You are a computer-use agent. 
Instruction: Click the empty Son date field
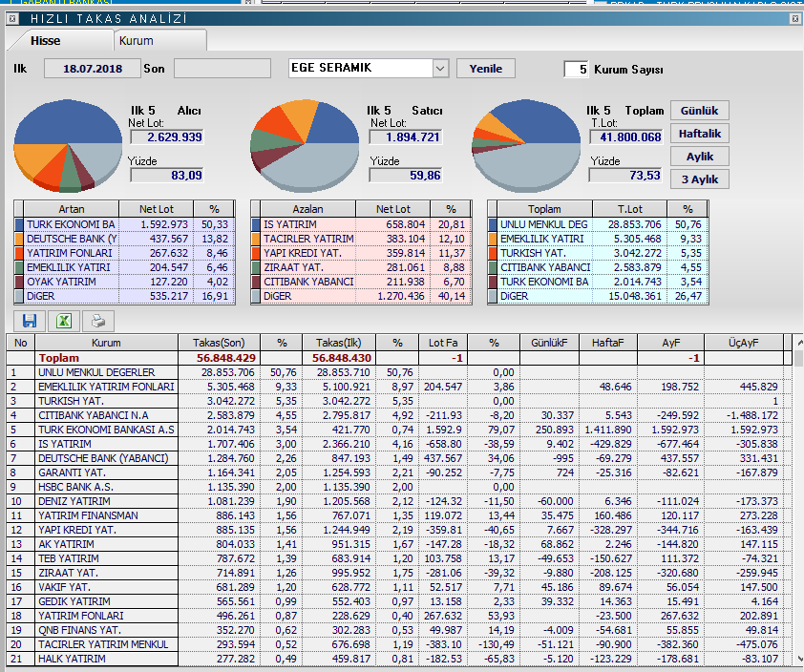point(222,69)
